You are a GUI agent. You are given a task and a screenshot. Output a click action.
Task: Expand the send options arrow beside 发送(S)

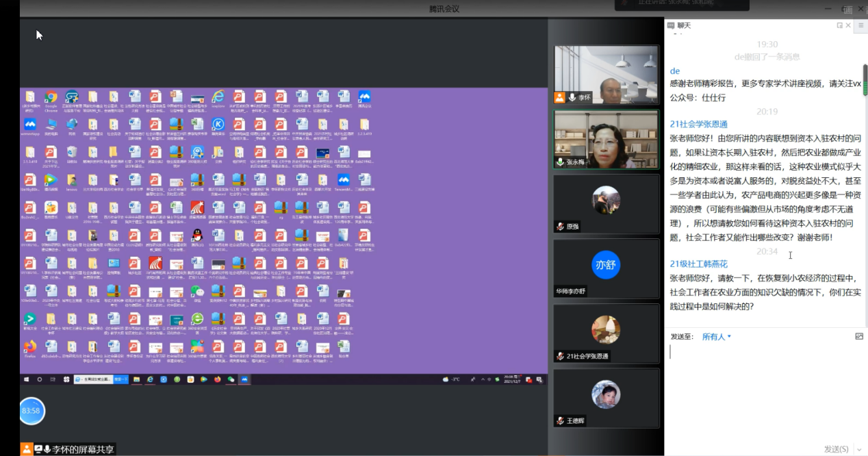[x=859, y=449]
